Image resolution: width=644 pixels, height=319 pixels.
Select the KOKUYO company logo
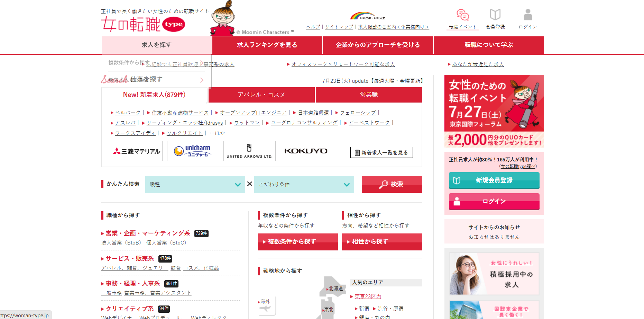(306, 151)
